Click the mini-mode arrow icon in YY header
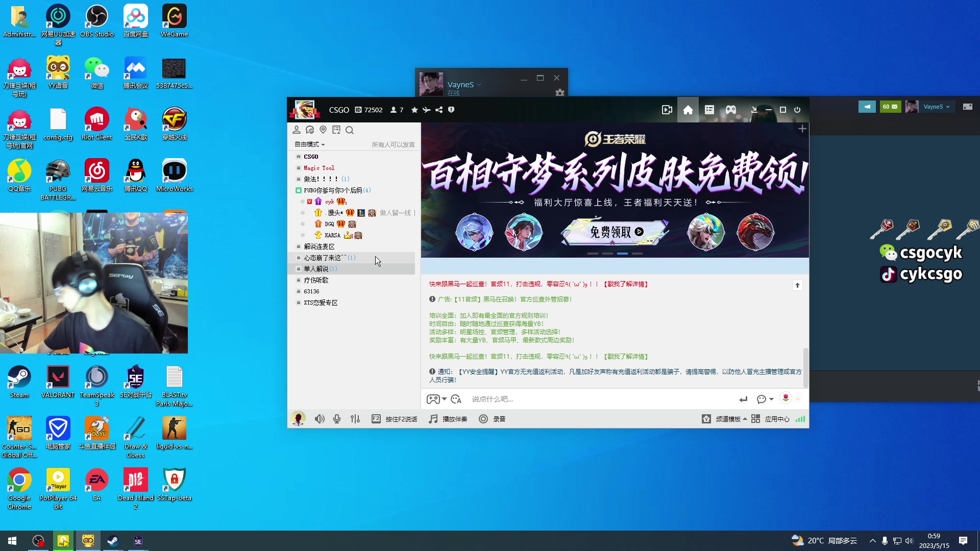Viewport: 980px width, 551px height. pos(754,110)
